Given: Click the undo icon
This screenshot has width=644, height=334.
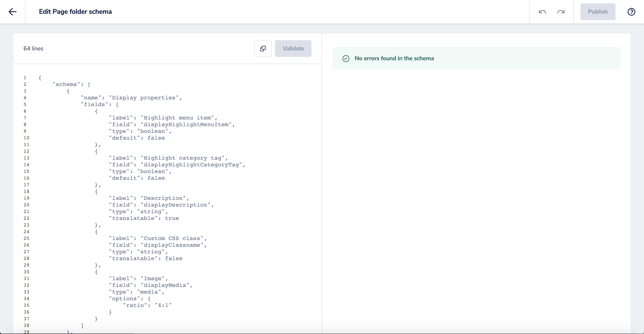Looking at the screenshot, I should click(x=542, y=12).
